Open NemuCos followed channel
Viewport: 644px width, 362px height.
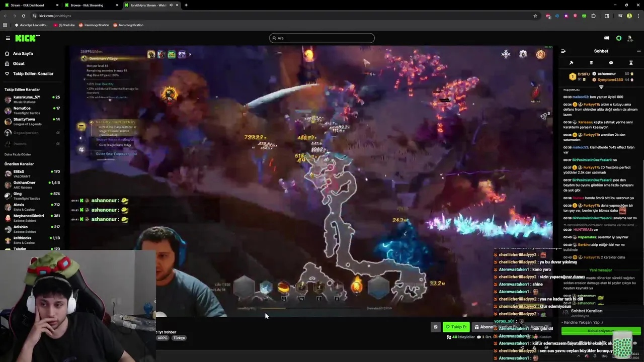(x=32, y=110)
